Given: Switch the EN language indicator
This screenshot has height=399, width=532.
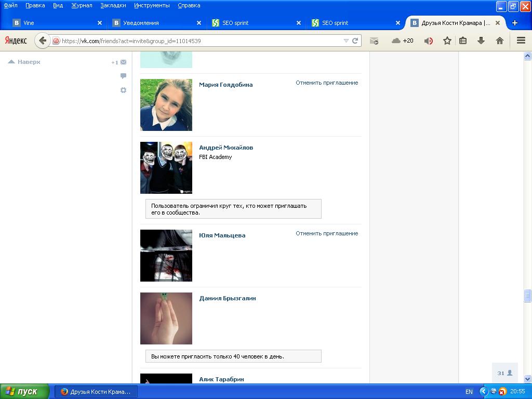Looking at the screenshot, I should click(x=469, y=392).
